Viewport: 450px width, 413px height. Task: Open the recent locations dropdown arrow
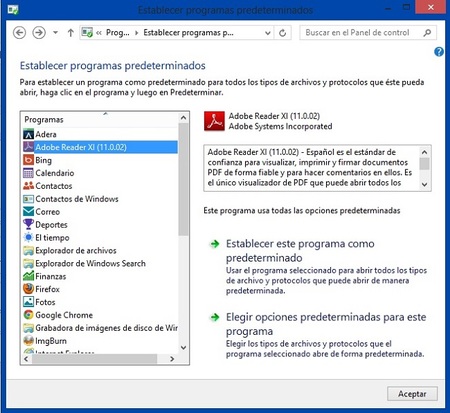(55, 33)
